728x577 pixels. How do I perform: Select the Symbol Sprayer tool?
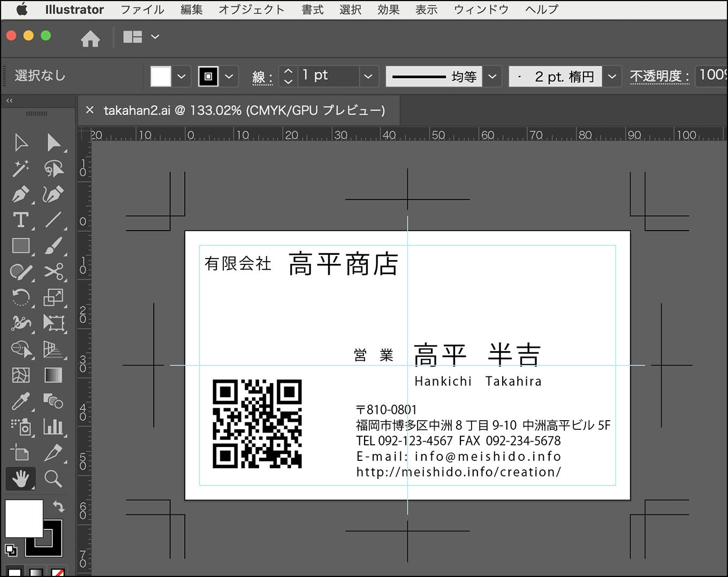pos(21,427)
